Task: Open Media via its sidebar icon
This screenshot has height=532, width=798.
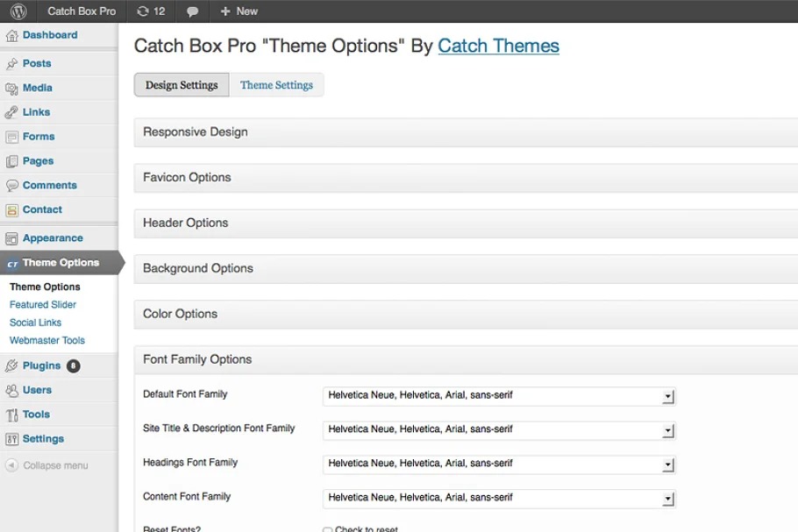Action: click(12, 89)
